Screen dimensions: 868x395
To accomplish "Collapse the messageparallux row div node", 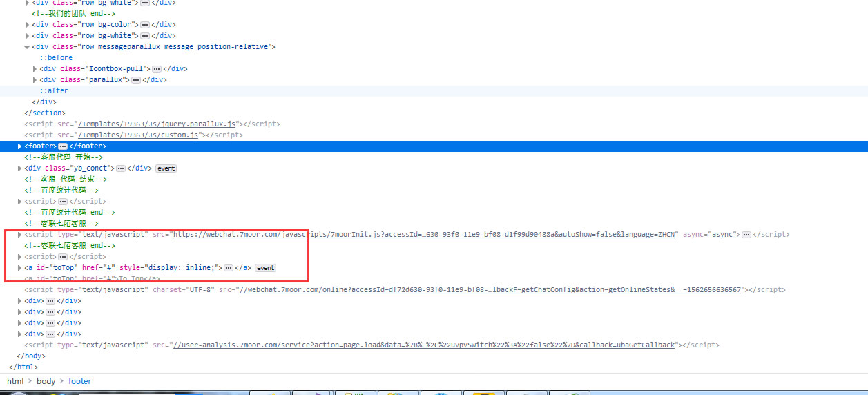I will coord(28,47).
